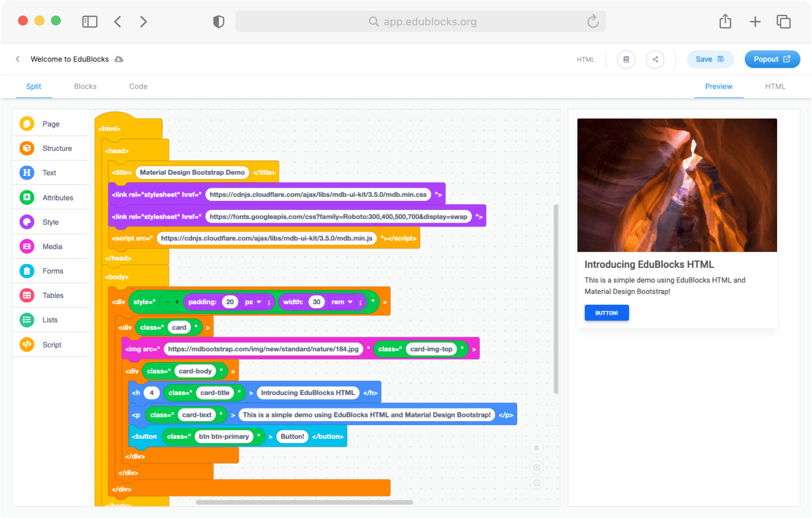
Task: Center the workspace with the recenter icon
Action: coord(537,448)
